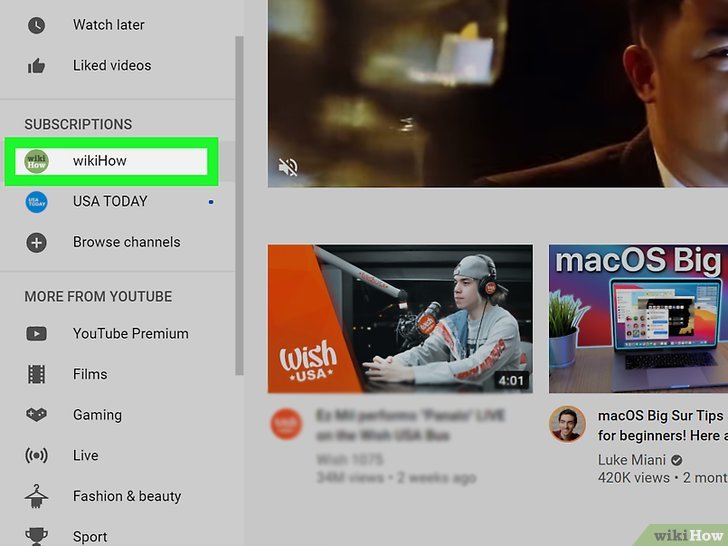Open the Luke Miani channel name

click(631, 460)
